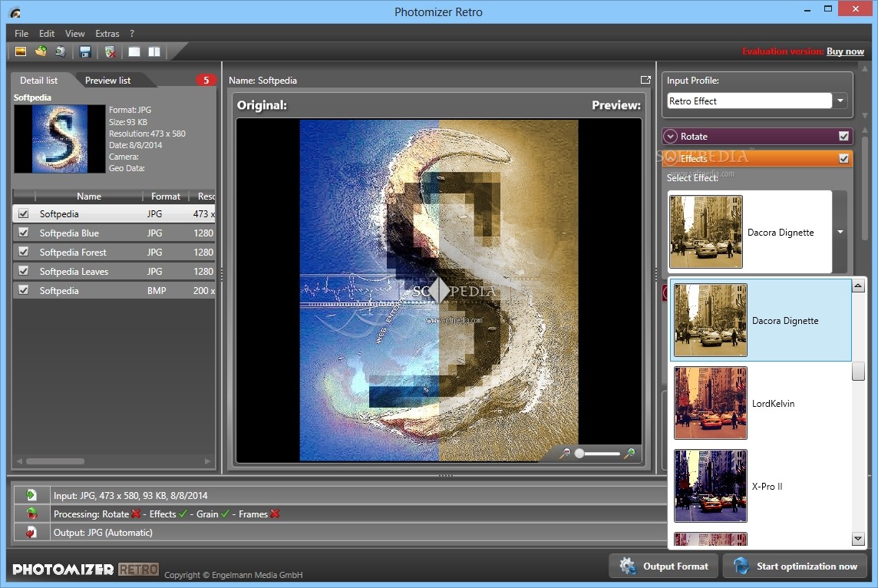Click the Softpedia thumbnail in detail panel
Screen dimensions: 878x588
tap(59, 139)
